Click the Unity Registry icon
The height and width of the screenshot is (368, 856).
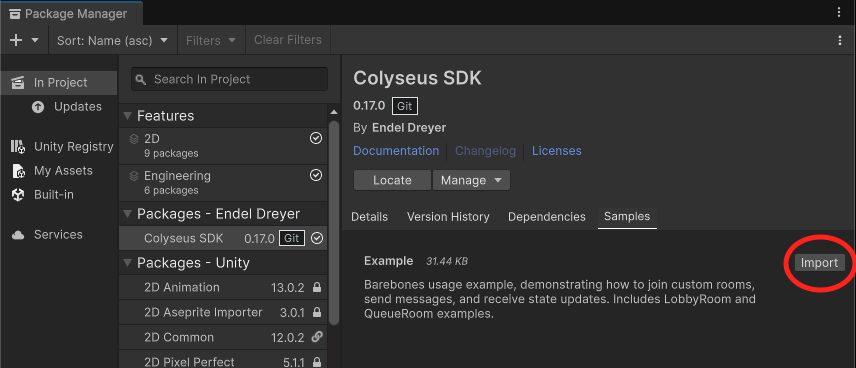pos(18,146)
